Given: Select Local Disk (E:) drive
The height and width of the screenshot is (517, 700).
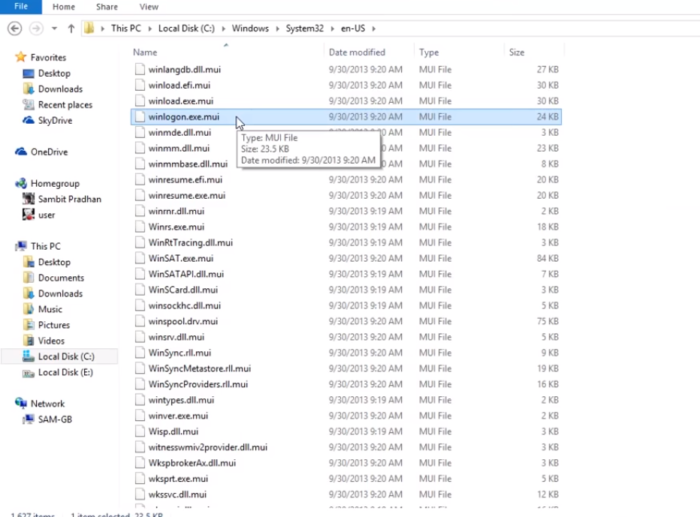Looking at the screenshot, I should pyautogui.click(x=64, y=372).
